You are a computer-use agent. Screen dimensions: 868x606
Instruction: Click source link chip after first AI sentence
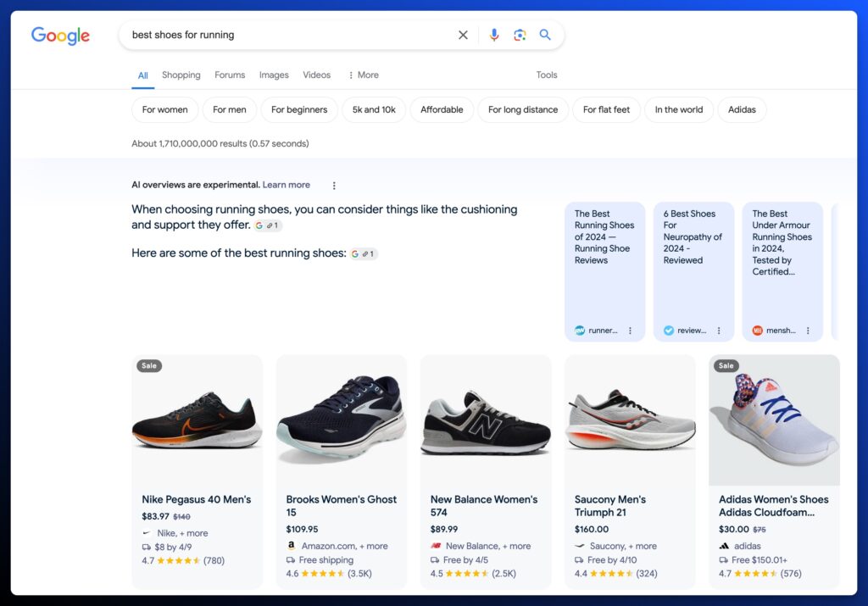coord(268,225)
